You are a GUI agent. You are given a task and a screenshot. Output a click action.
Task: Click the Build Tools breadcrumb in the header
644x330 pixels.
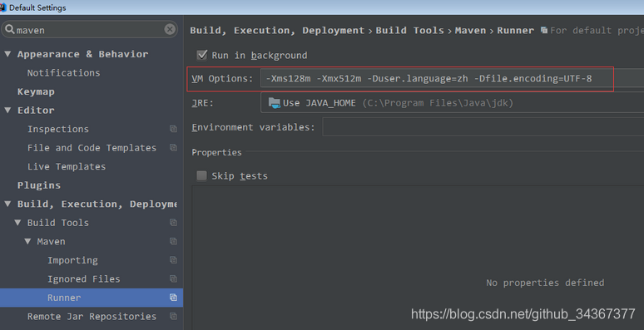tap(409, 31)
